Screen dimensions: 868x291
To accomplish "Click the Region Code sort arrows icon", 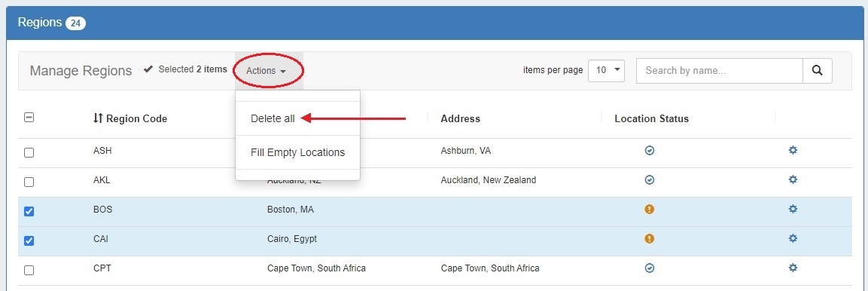I will [98, 118].
